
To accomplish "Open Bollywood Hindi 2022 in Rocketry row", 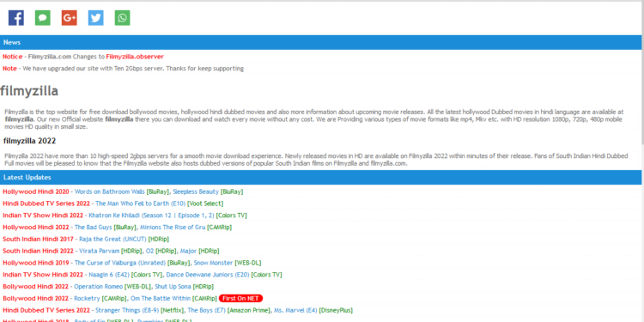I will [x=35, y=299].
